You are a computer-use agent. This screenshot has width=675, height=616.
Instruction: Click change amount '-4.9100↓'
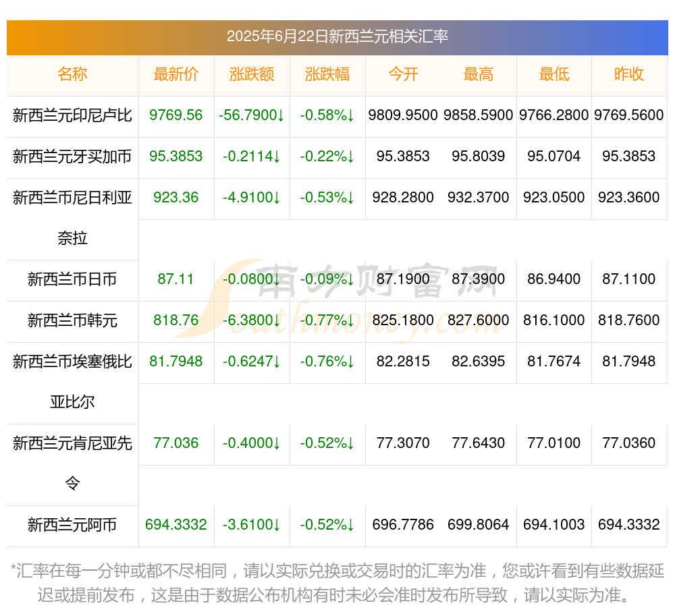[x=252, y=198]
